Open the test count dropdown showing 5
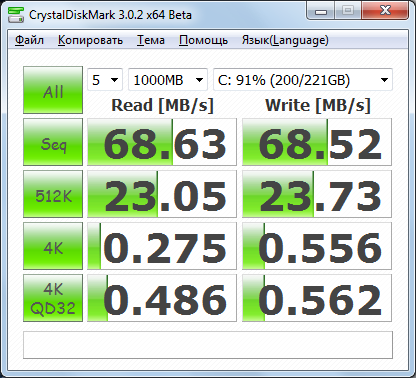416x378 pixels. [105, 80]
